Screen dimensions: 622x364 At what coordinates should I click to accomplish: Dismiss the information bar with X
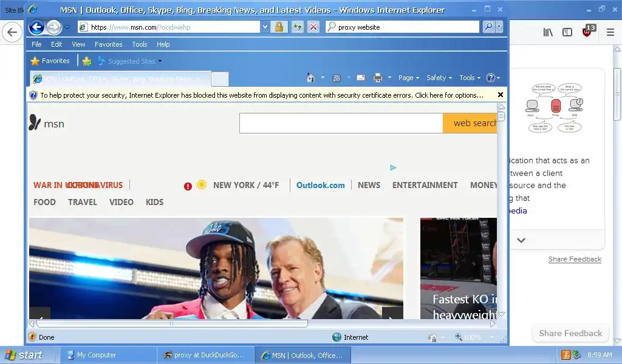501,95
